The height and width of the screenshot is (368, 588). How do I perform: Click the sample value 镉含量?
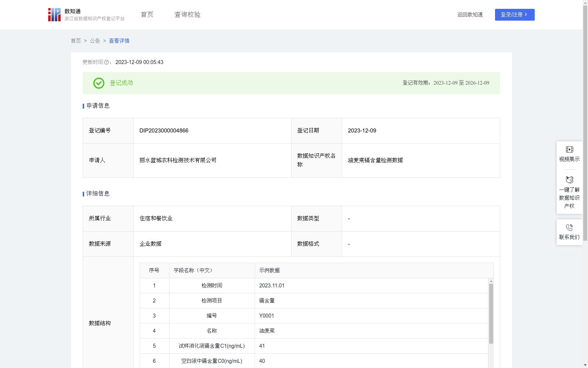tap(267, 301)
